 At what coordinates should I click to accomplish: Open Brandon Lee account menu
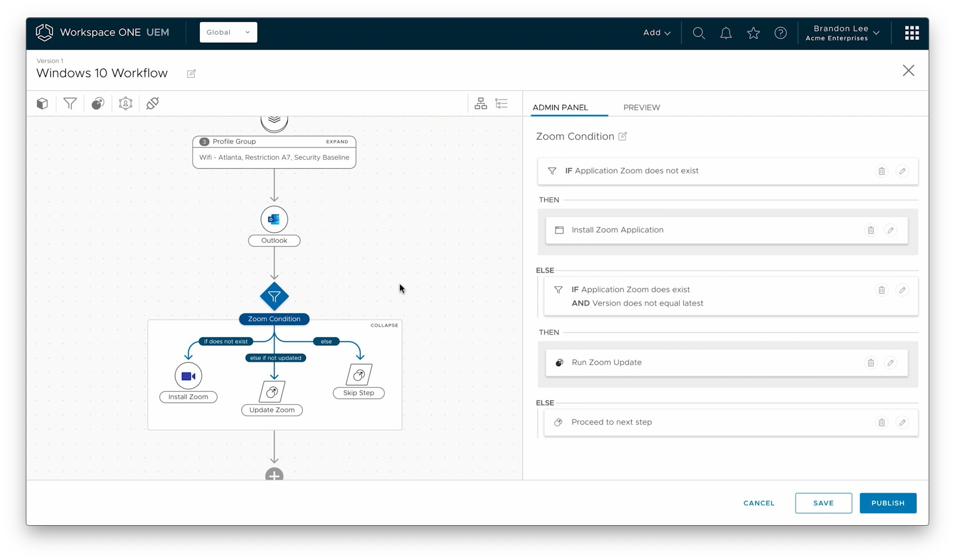(842, 33)
